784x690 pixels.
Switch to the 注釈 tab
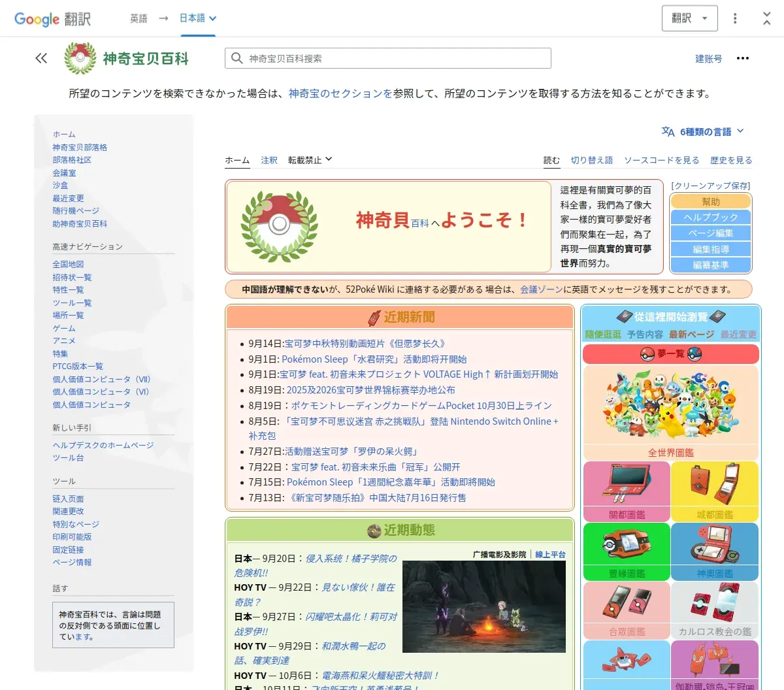point(269,160)
